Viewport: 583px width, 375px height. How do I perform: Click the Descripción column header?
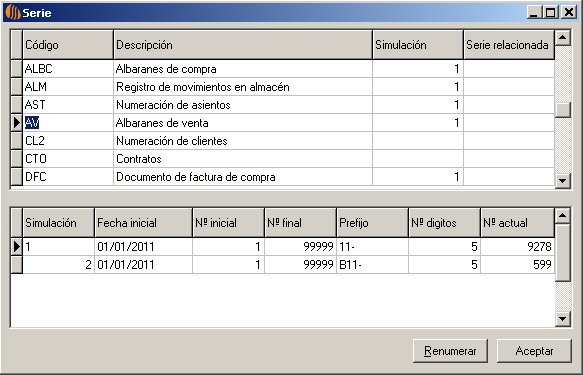pyautogui.click(x=243, y=45)
